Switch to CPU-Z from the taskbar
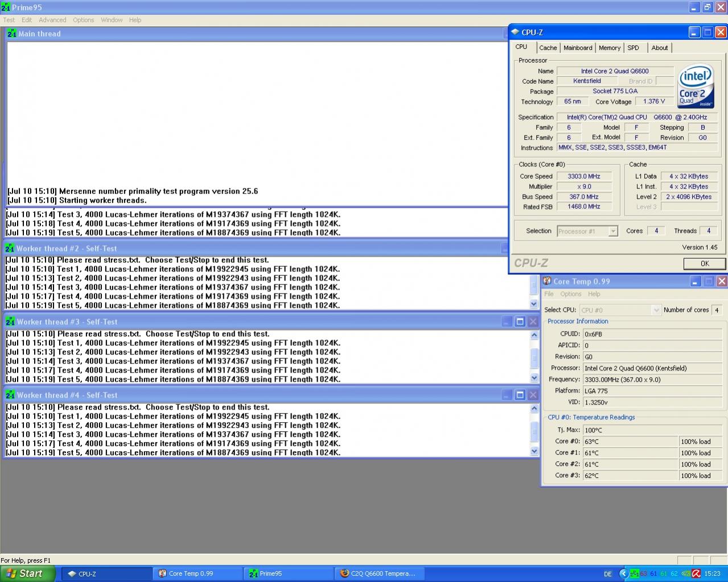The image size is (728, 582). click(x=107, y=573)
